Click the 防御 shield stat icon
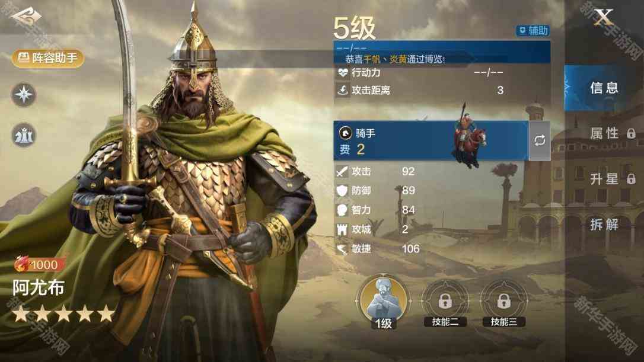This screenshot has height=362, width=644. pos(342,190)
